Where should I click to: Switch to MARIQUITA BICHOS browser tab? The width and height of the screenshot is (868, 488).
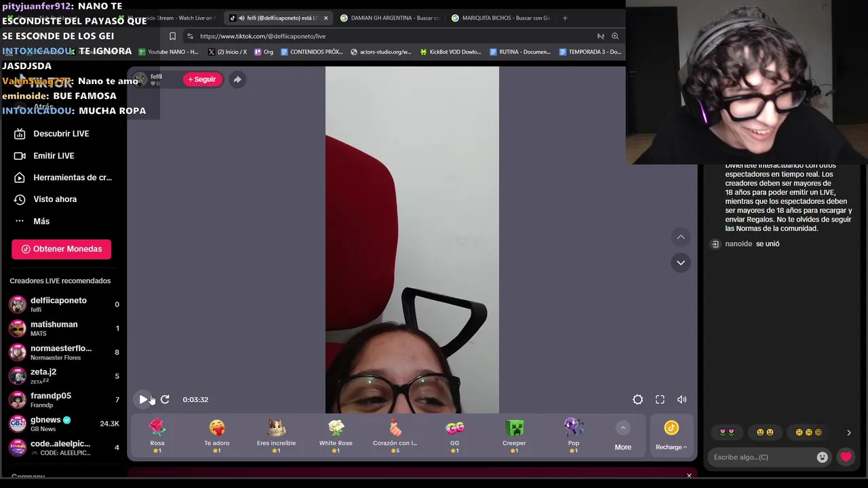coord(502,18)
